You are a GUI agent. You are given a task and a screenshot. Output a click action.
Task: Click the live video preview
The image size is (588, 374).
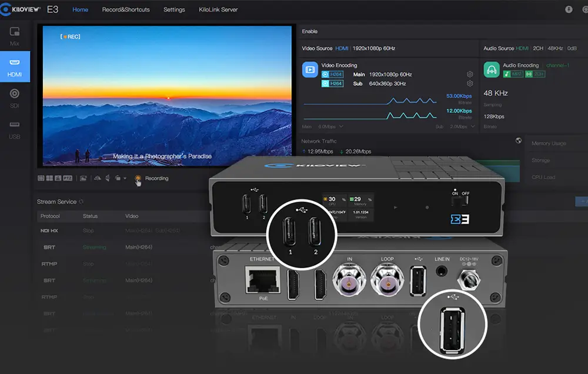167,96
